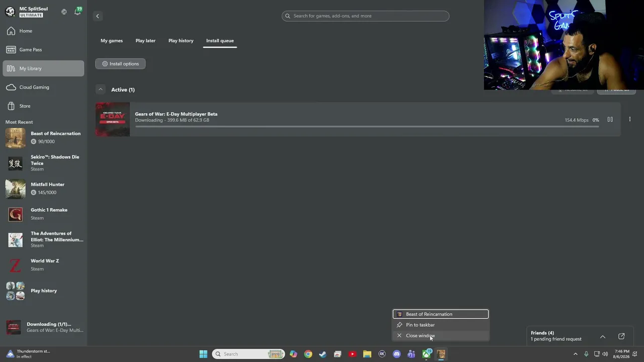Click the taskbar Search box

point(249,354)
